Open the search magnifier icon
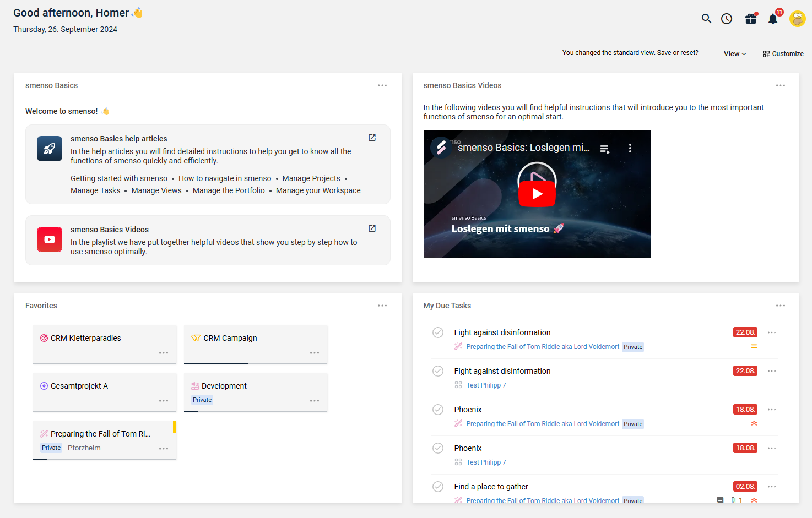Screen dimensions: 812x518 (706, 19)
